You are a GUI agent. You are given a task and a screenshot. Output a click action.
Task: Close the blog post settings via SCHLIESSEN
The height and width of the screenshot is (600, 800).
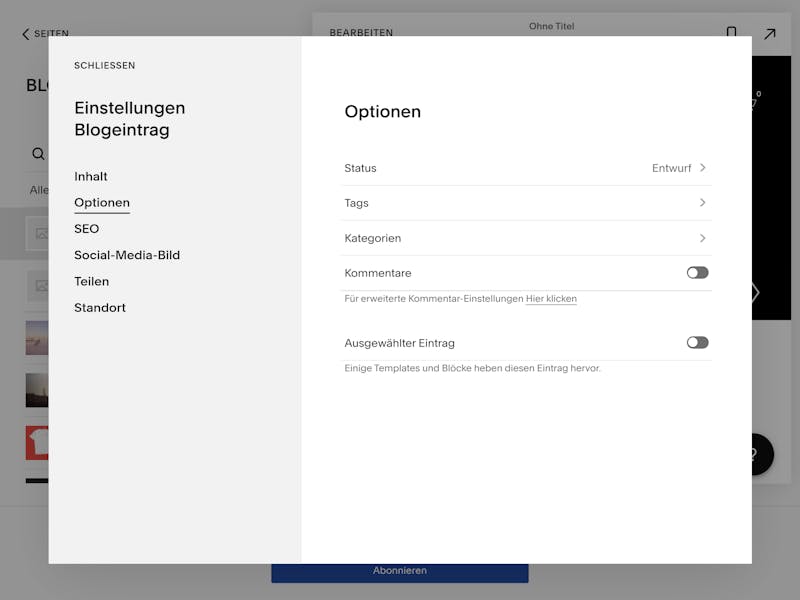click(x=105, y=65)
